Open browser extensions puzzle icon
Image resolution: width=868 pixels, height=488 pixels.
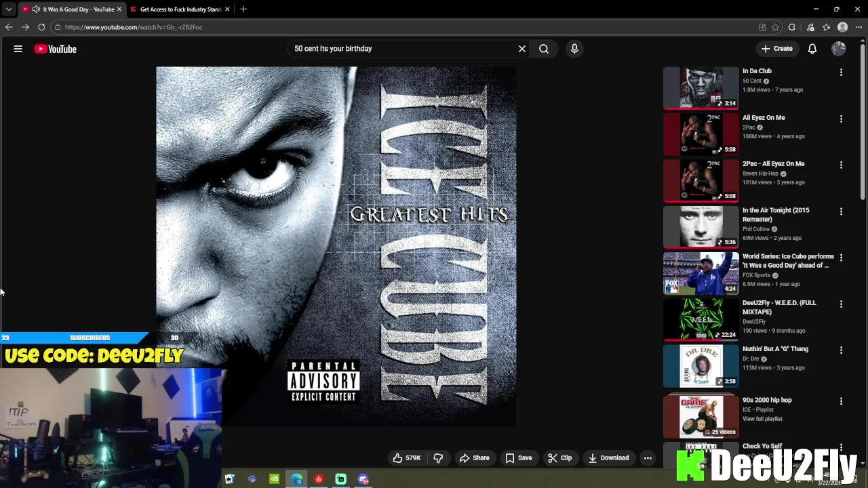pyautogui.click(x=791, y=27)
